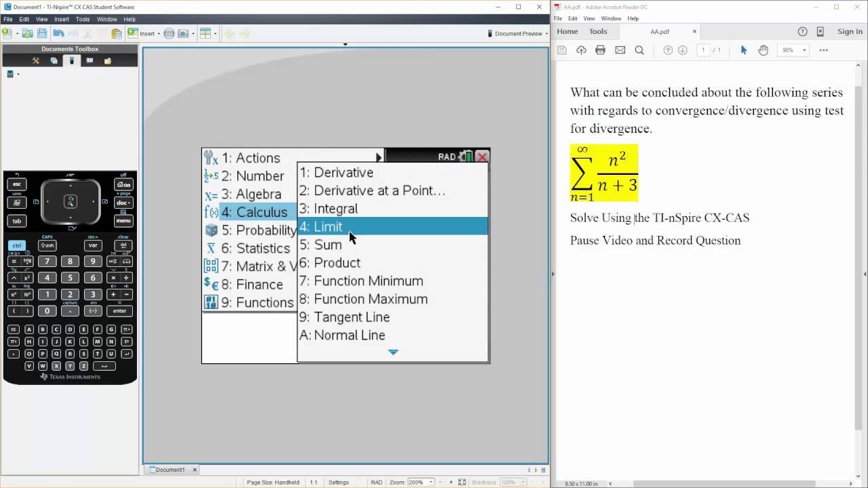Expand the New document dropdown arrow

coord(16,33)
